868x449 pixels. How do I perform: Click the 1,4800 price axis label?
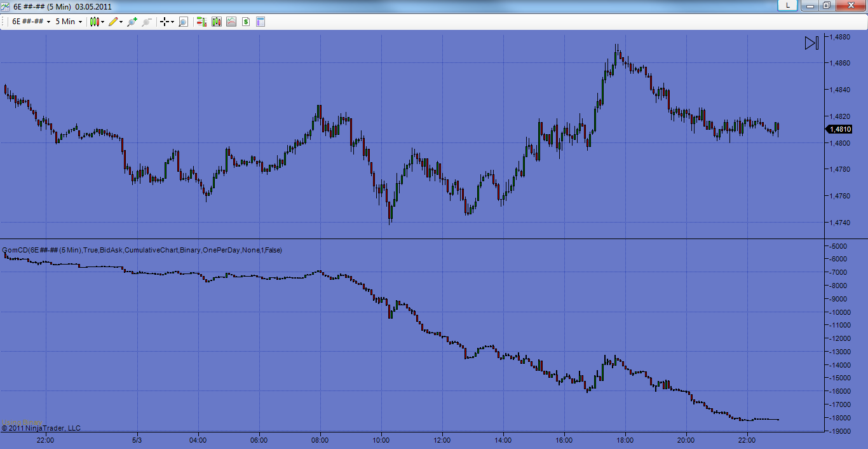[841, 143]
